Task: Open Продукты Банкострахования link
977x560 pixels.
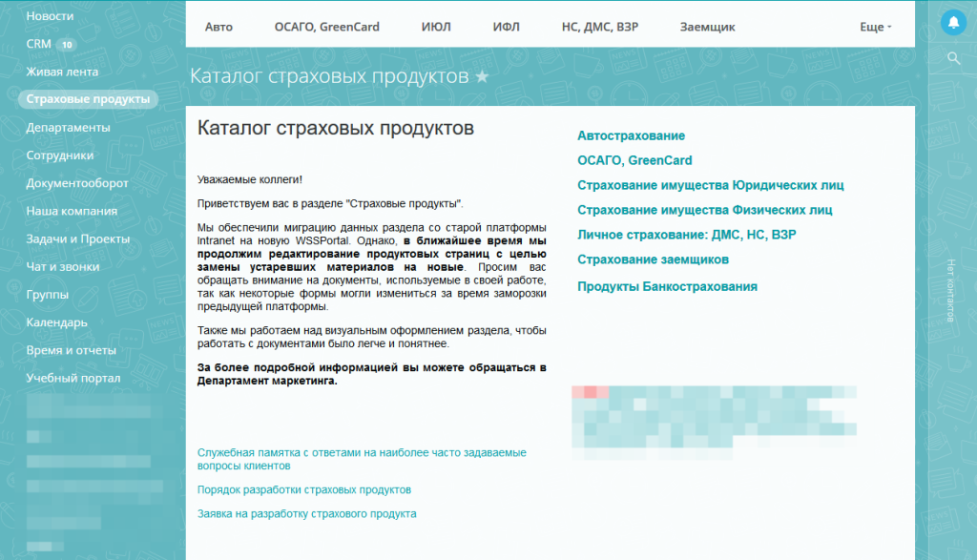Action: [667, 286]
